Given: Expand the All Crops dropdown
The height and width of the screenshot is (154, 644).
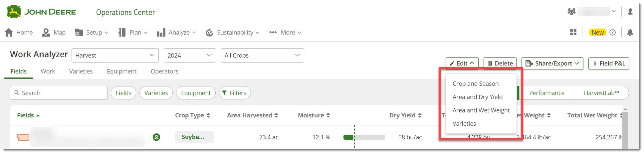Looking at the screenshot, I should (262, 55).
